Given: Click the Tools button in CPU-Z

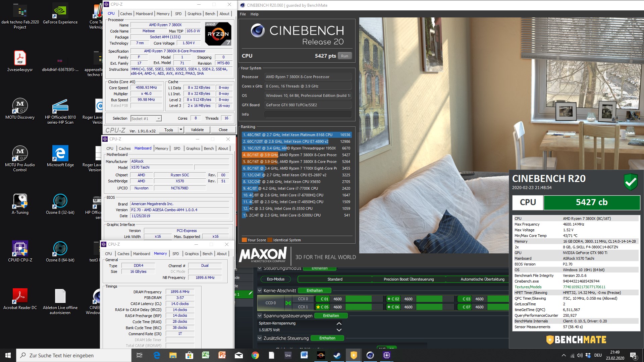Looking at the screenshot, I should (169, 130).
